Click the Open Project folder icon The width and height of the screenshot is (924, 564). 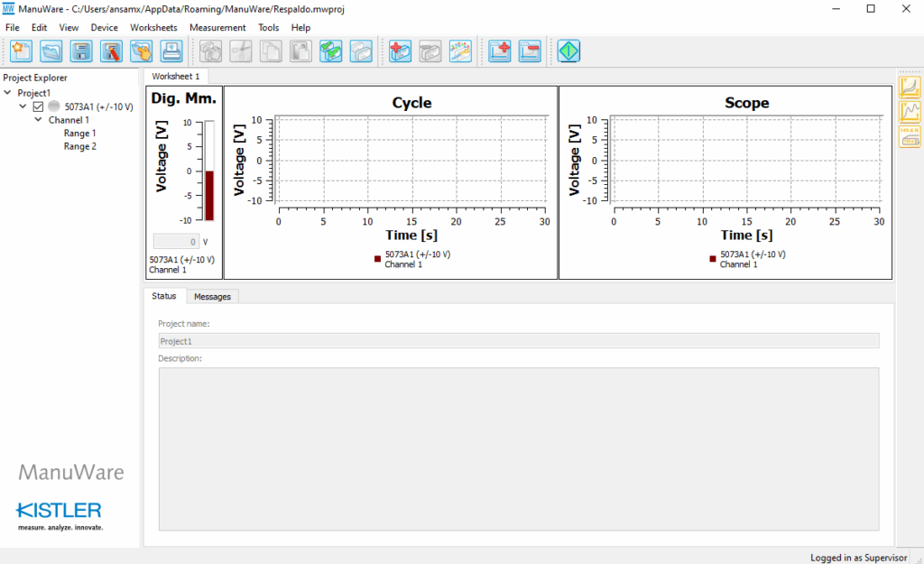(51, 51)
